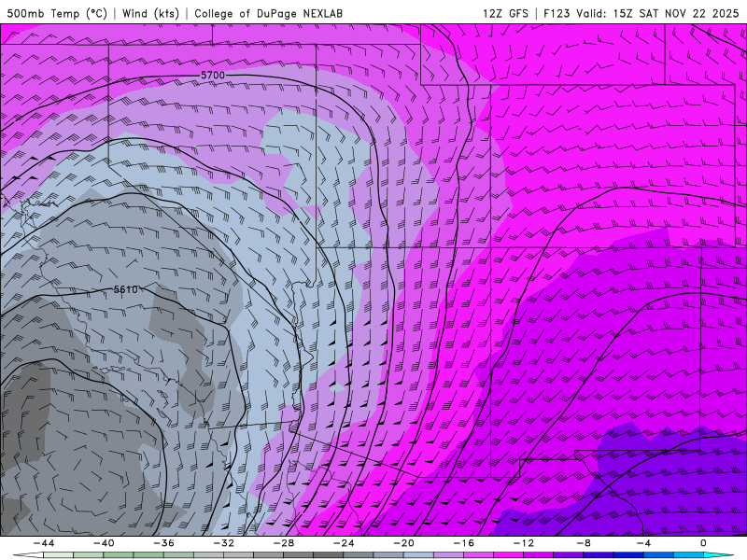747x560 pixels.
Task: Click the -40 colorbar scale label
Action: point(104,543)
